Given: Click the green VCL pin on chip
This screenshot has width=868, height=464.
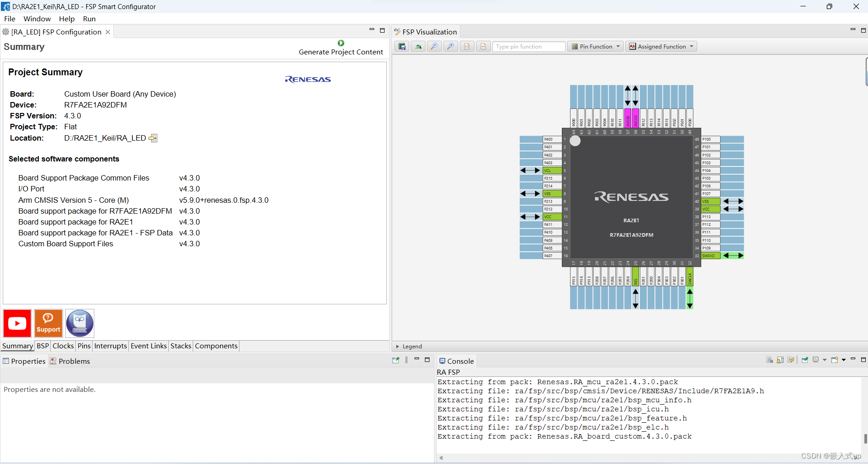Looking at the screenshot, I should click(x=552, y=171).
